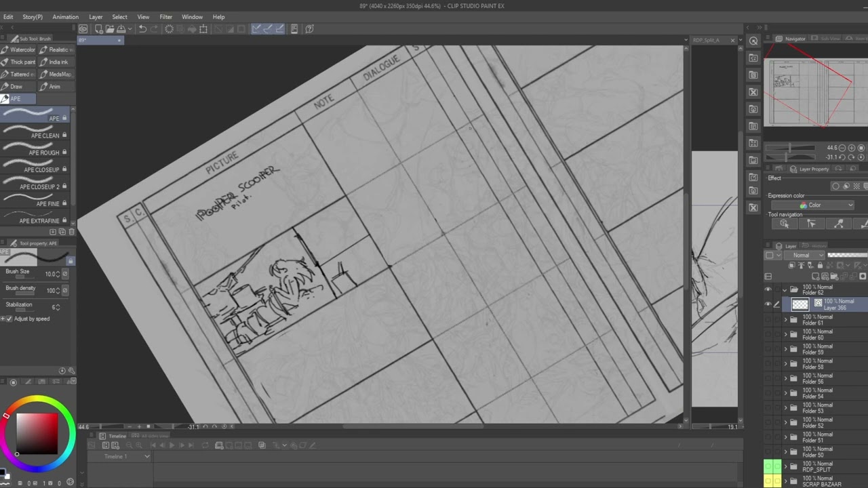Image resolution: width=868 pixels, height=488 pixels.
Task: Click the Clear/loading circle icon
Action: tap(169, 29)
